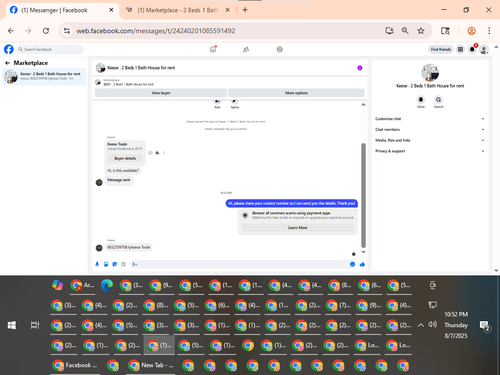This screenshot has width=500, height=375.
Task: Click the View buyer button
Action: 161,93
